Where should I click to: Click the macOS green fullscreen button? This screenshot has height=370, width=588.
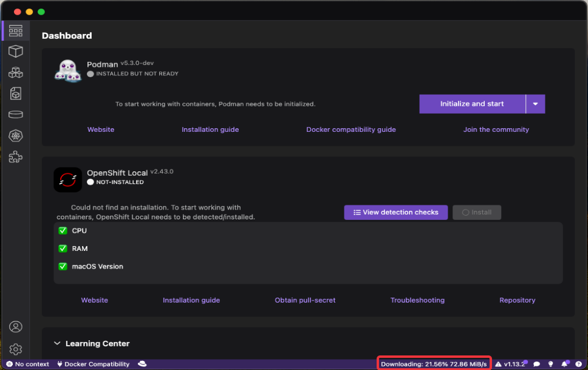pyautogui.click(x=41, y=12)
